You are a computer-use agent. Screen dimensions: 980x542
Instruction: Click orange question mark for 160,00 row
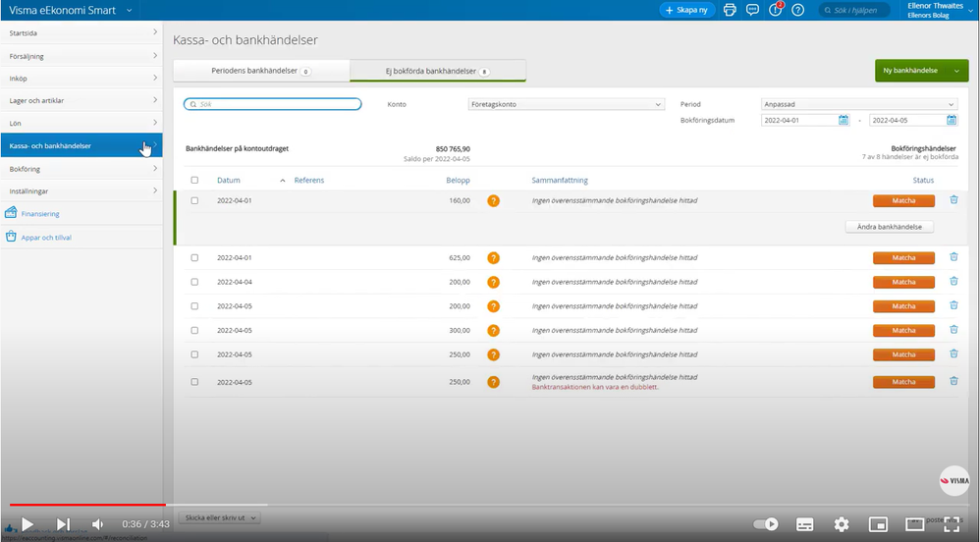(x=494, y=200)
